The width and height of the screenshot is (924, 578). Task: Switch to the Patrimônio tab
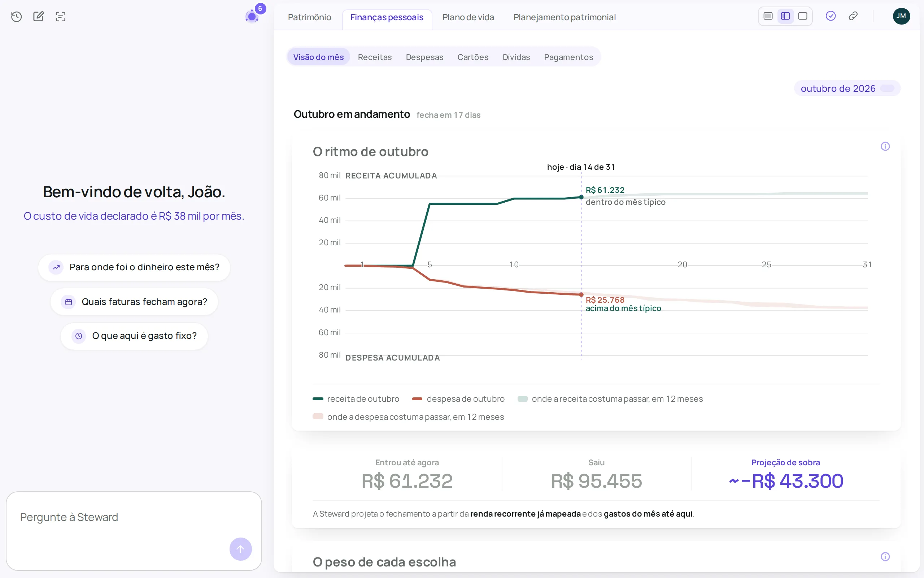pos(309,17)
